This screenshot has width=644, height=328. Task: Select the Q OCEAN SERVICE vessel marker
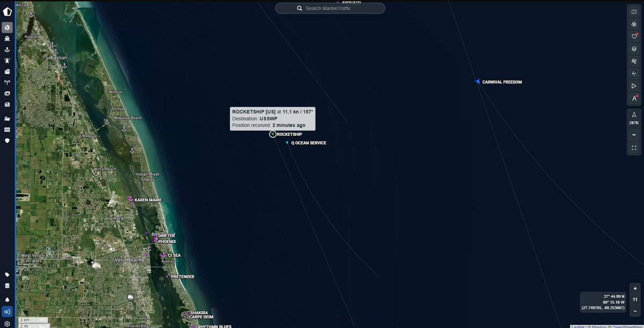pos(288,143)
